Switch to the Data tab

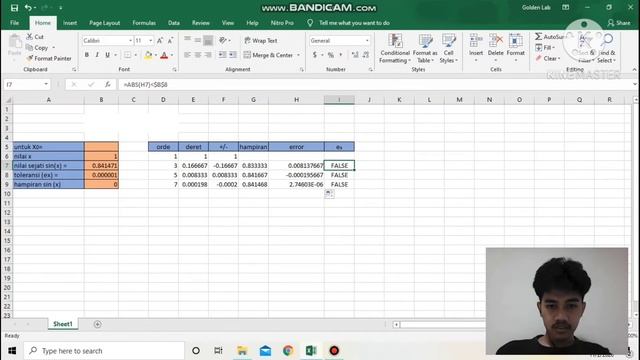coord(173,23)
